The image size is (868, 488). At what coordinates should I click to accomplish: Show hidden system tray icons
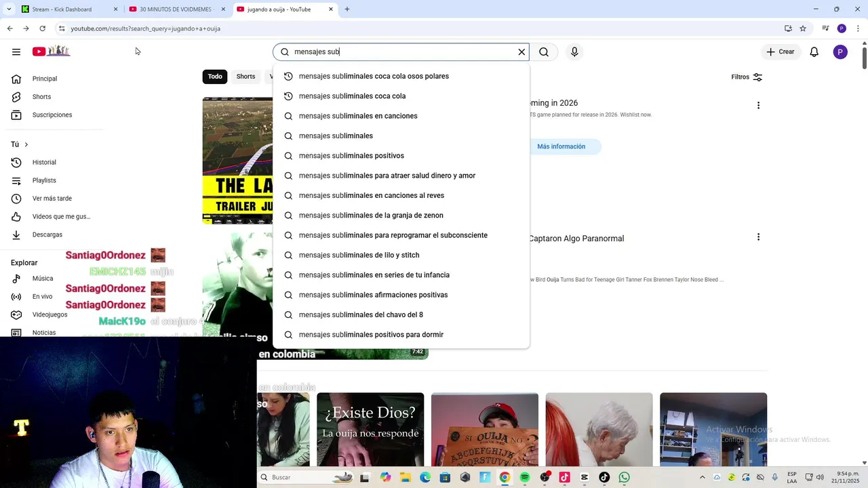[x=702, y=477]
